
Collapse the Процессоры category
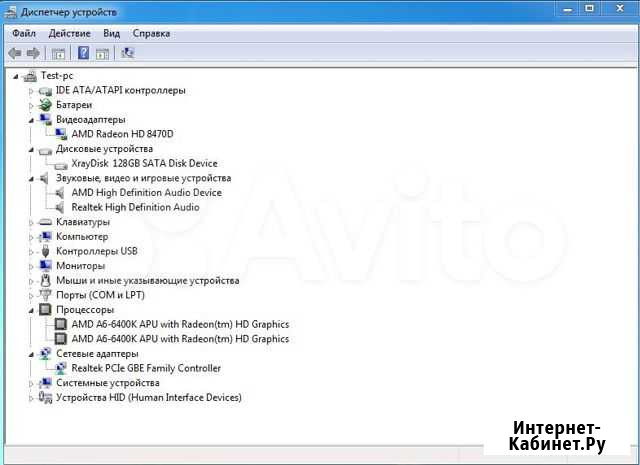tap(31, 310)
